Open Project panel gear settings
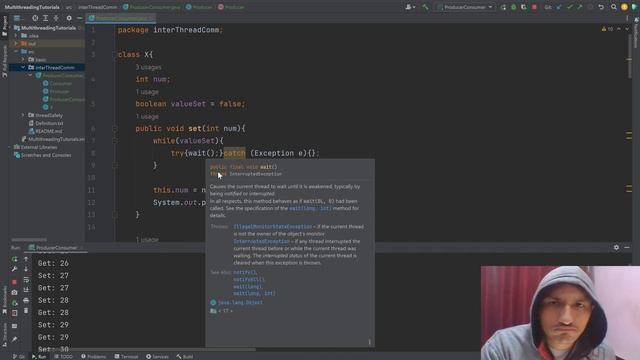Screen dimensions: 640x360 (69, 18)
